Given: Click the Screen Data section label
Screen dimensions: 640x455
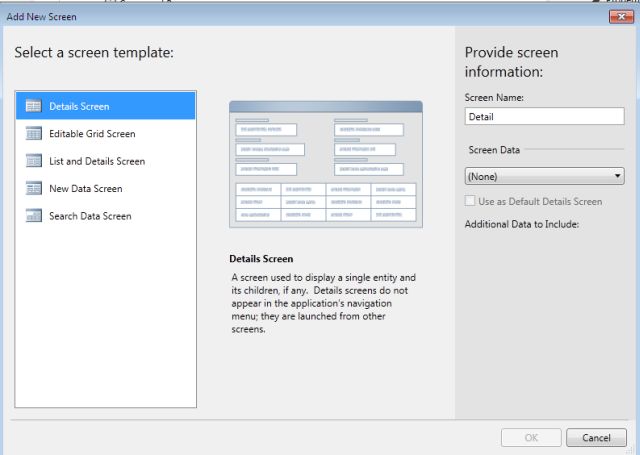Looking at the screenshot, I should (x=494, y=150).
